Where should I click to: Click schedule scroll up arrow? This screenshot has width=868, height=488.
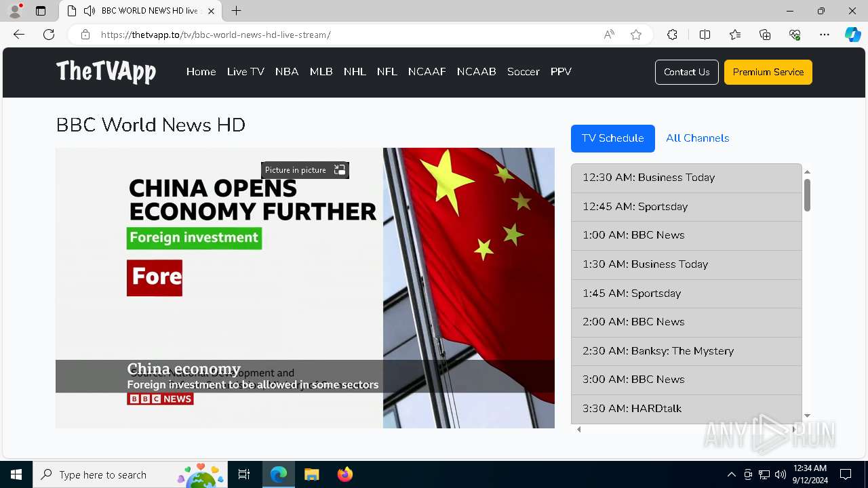[x=807, y=172]
